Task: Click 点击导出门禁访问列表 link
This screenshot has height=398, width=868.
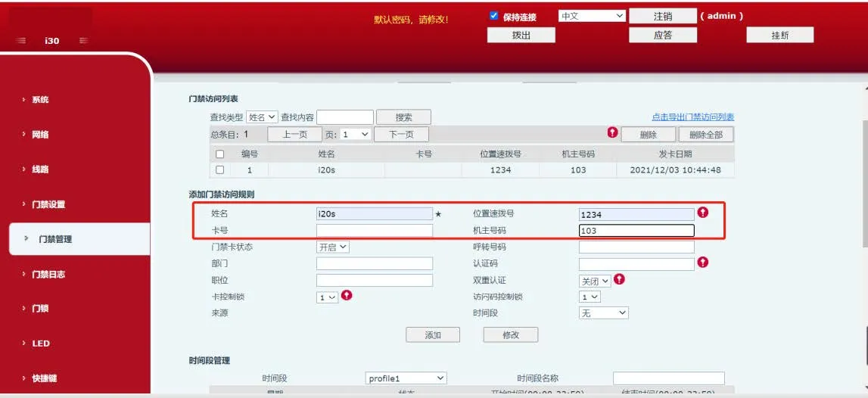Action: point(692,117)
